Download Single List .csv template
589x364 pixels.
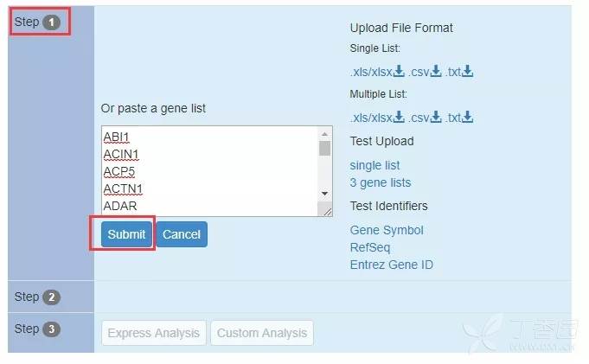pos(425,72)
